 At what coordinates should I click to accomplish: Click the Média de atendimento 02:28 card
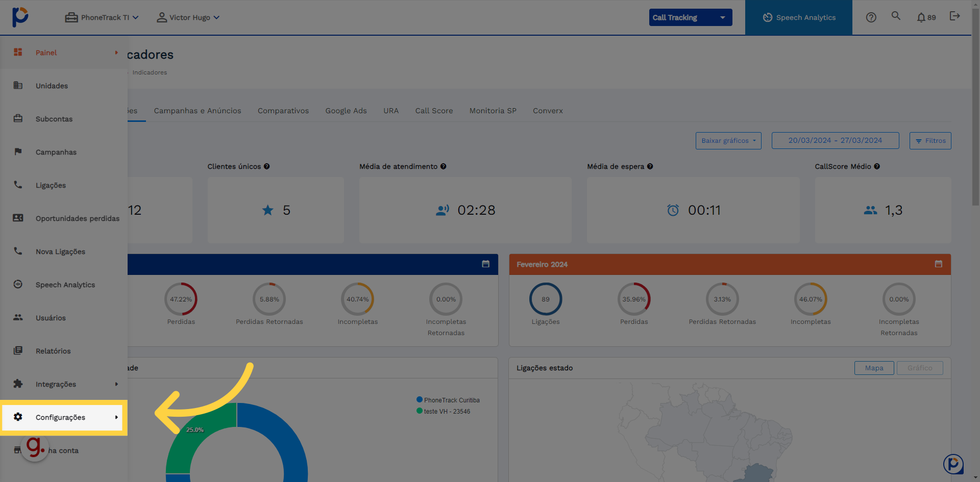click(x=465, y=210)
